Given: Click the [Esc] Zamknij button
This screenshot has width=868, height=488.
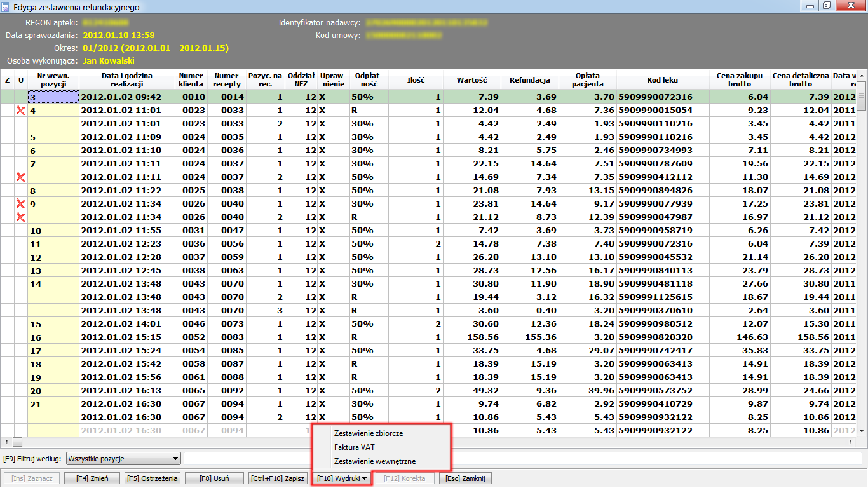Looking at the screenshot, I should coord(465,478).
